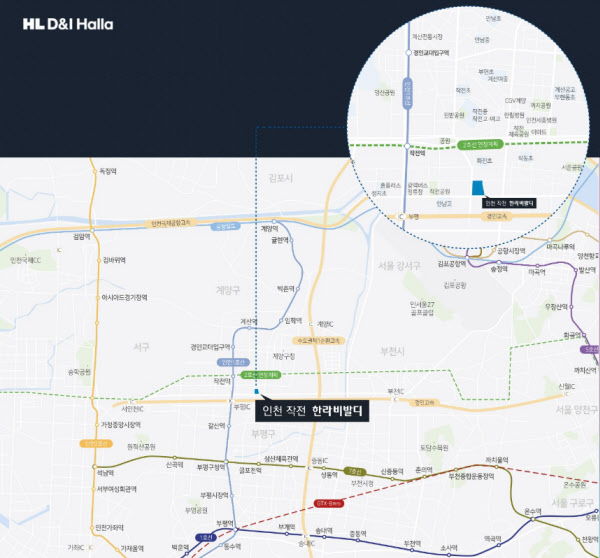Image resolution: width=600 pixels, height=558 pixels.
Task: Click the 임학역 station label
Action: click(293, 320)
